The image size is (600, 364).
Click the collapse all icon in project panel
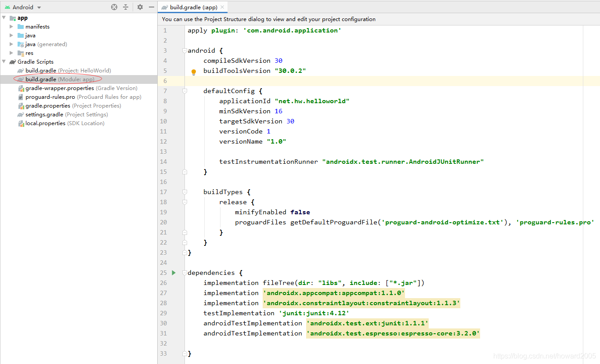(x=126, y=7)
